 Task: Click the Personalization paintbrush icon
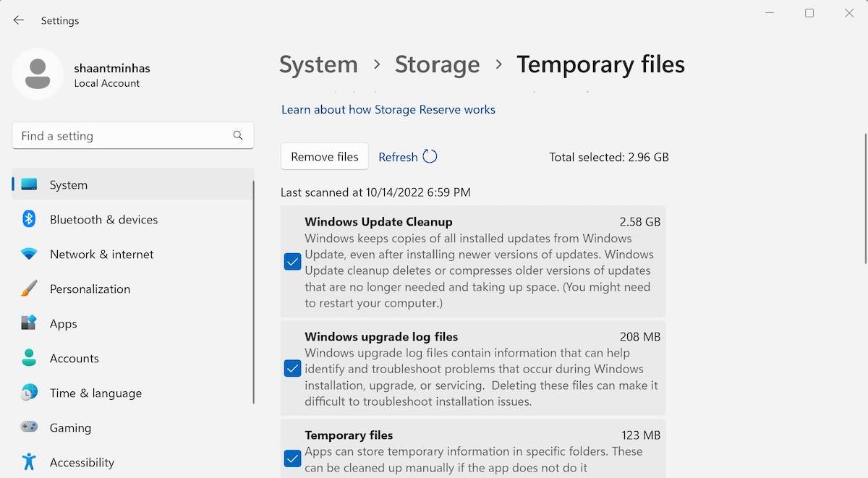[29, 289]
